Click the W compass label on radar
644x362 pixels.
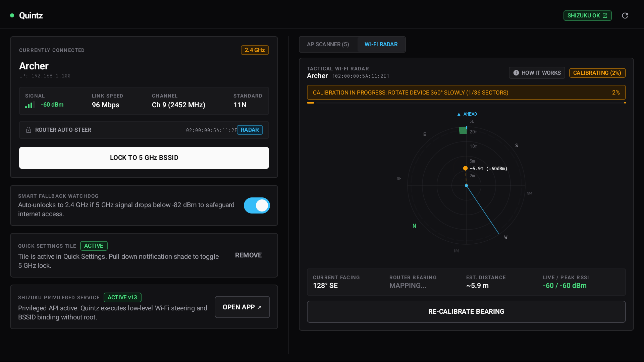(x=506, y=237)
